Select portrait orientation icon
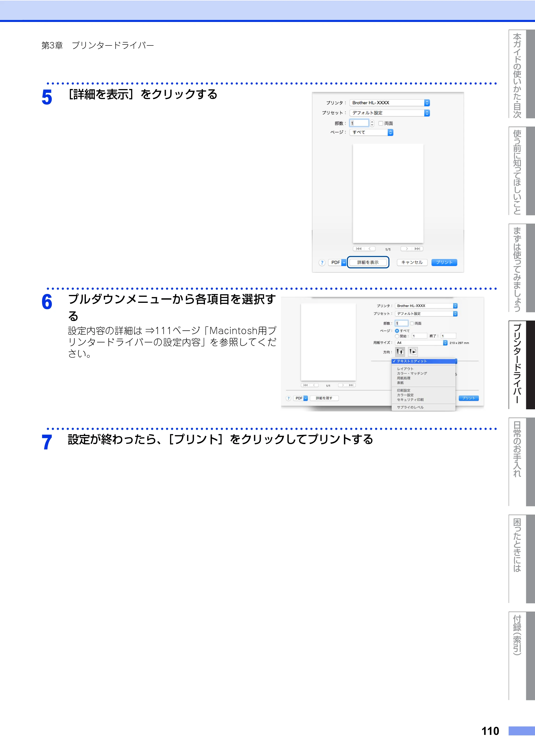This screenshot has height=756, width=535. (x=400, y=352)
